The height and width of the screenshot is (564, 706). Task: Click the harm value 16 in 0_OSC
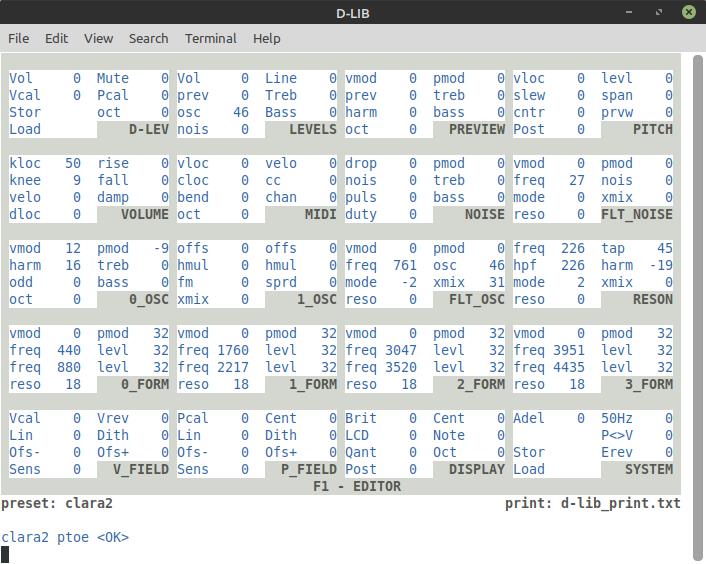coord(73,266)
